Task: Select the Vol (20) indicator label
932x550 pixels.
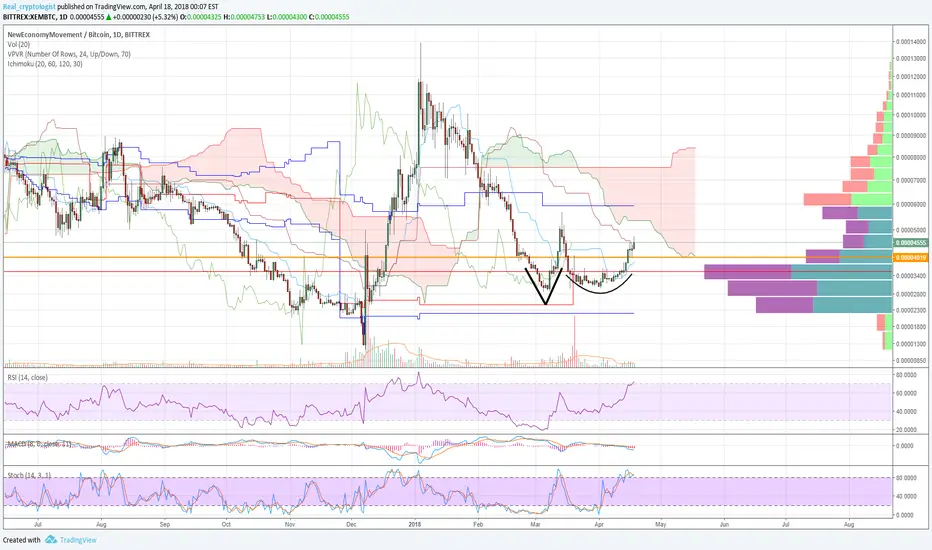Action: point(18,45)
